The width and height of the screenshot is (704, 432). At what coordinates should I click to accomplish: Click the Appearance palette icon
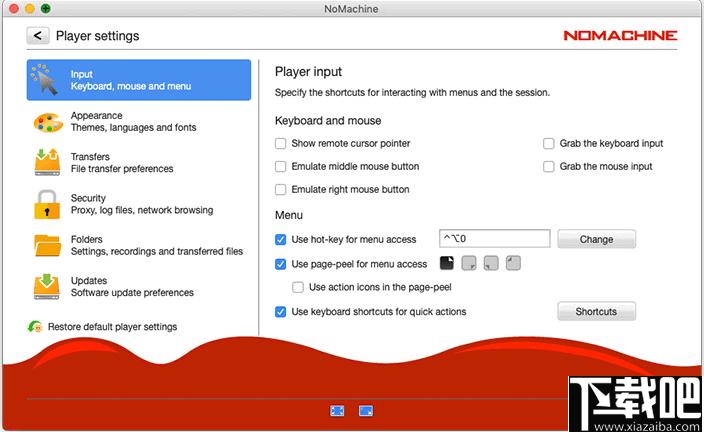tap(48, 122)
